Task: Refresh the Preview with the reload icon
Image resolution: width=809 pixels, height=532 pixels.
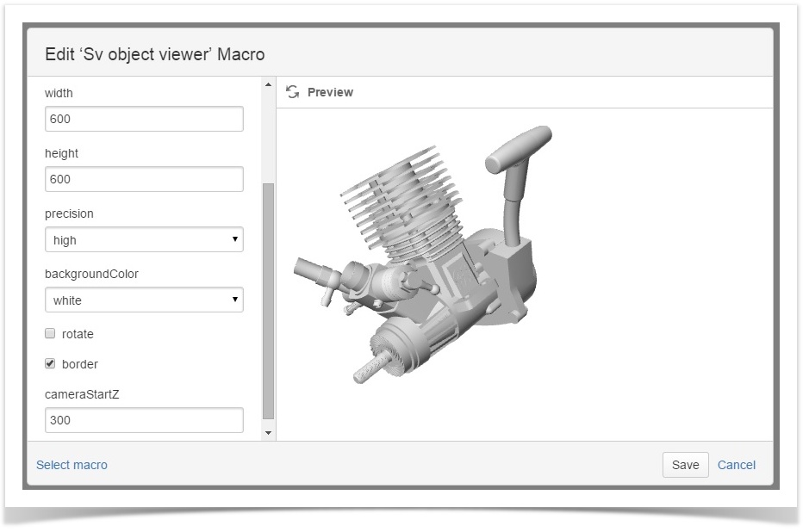Action: tap(293, 92)
